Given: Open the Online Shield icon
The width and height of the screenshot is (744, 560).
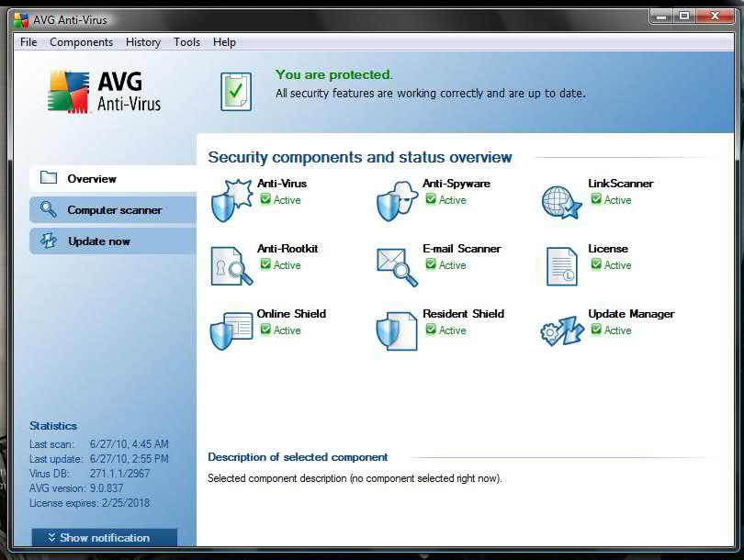Looking at the screenshot, I should coord(231,330).
